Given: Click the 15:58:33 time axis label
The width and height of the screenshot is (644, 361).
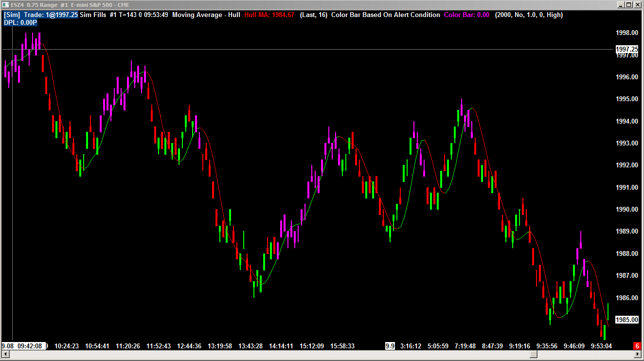Looking at the screenshot, I should [342, 346].
